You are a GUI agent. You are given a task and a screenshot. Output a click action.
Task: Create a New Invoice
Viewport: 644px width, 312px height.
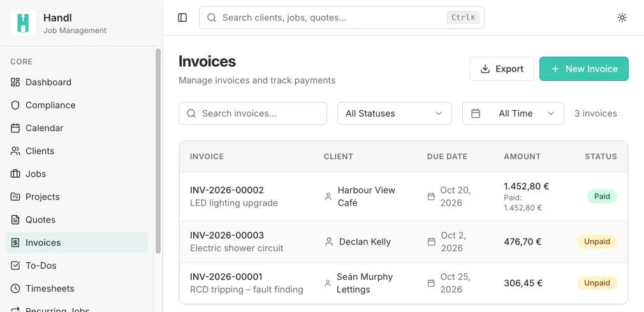tap(583, 69)
